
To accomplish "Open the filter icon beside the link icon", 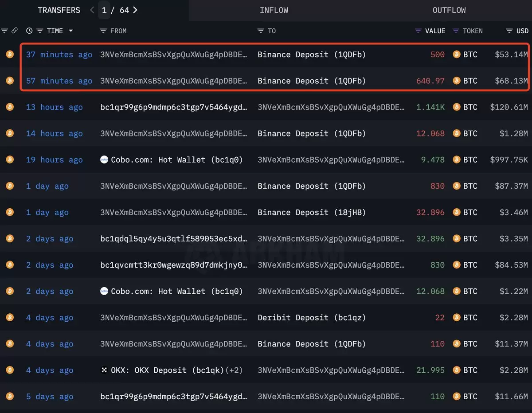I will [4, 31].
